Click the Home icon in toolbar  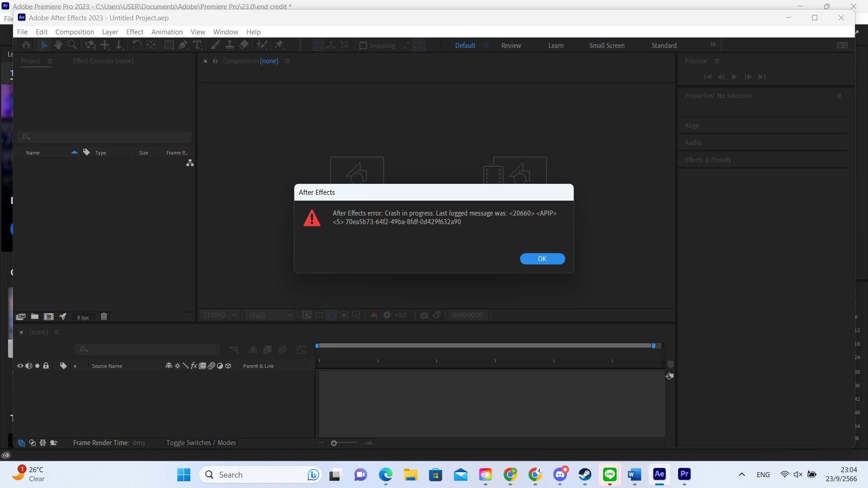(x=26, y=45)
